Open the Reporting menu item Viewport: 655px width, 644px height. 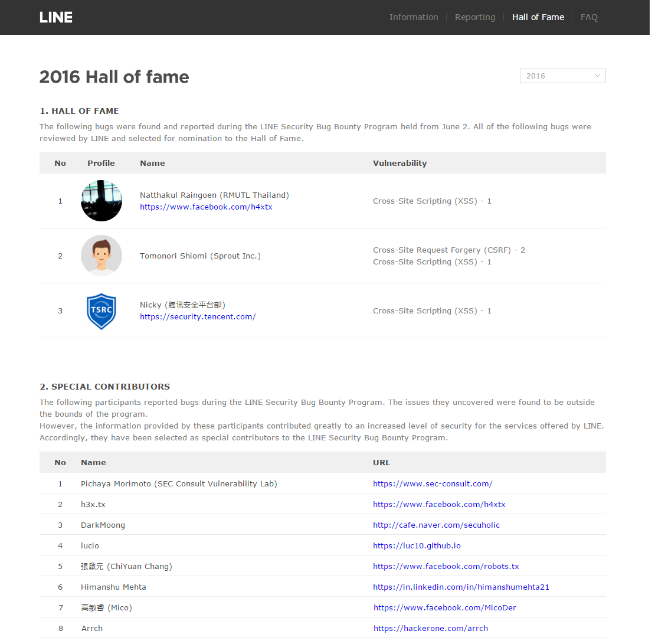475,17
